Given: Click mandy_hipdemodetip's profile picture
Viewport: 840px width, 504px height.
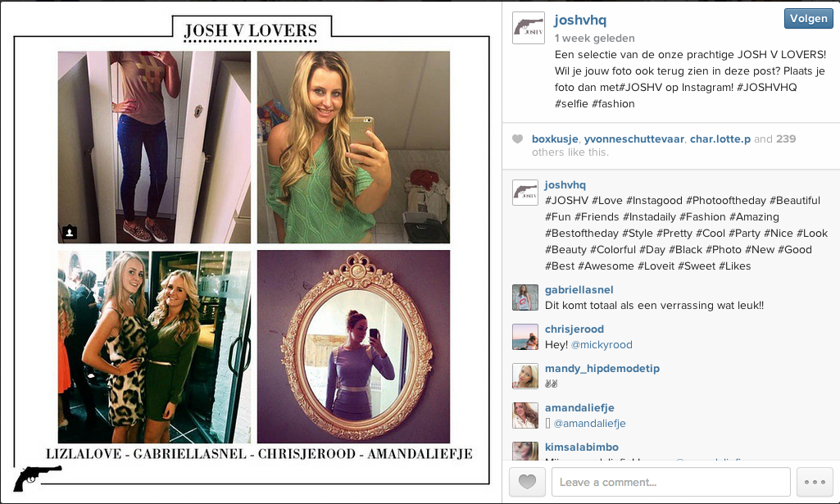Looking at the screenshot, I should pos(525,376).
